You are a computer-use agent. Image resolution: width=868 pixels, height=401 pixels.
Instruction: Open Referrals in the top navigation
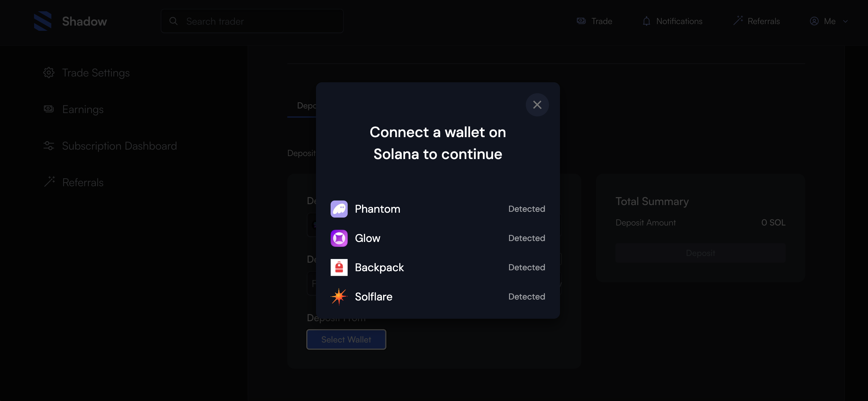click(756, 21)
